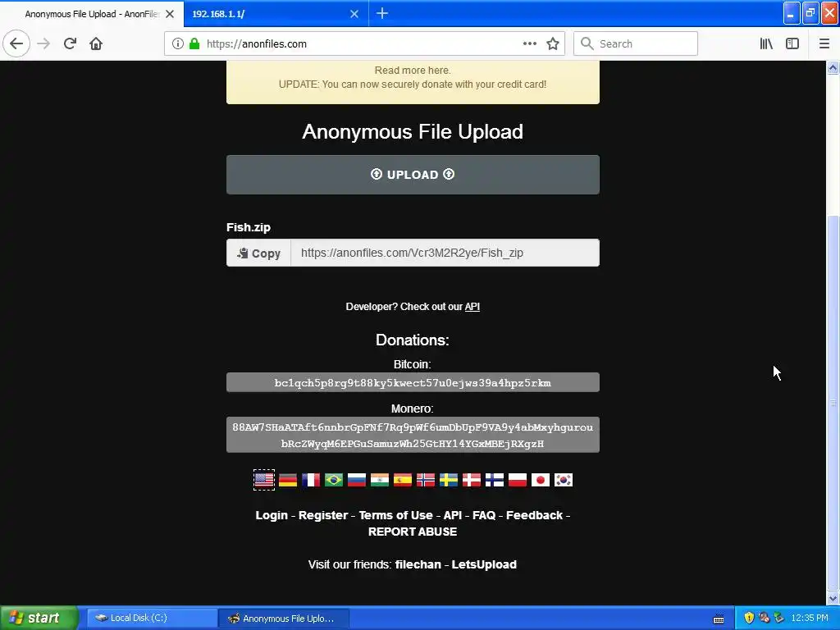Switch language with Swedish flag
The height and width of the screenshot is (630, 840).
[x=449, y=480]
